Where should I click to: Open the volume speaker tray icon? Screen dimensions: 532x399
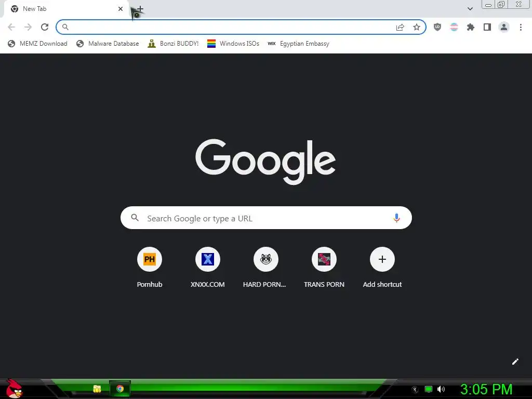pos(441,389)
